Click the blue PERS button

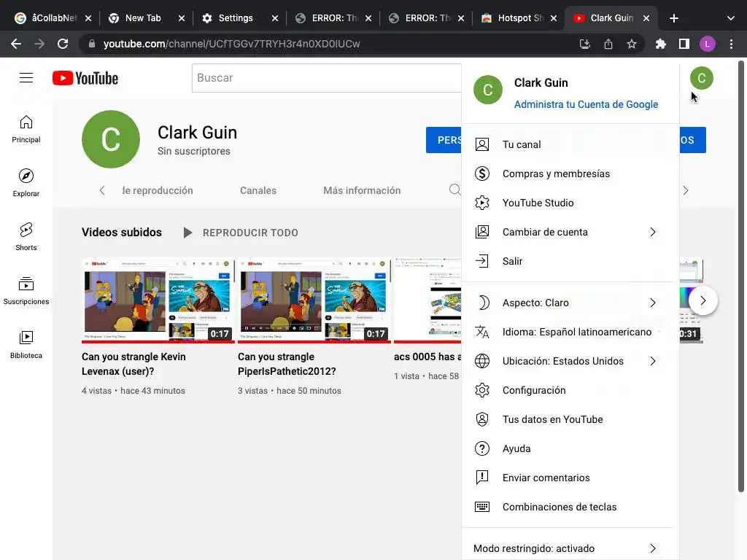(444, 140)
